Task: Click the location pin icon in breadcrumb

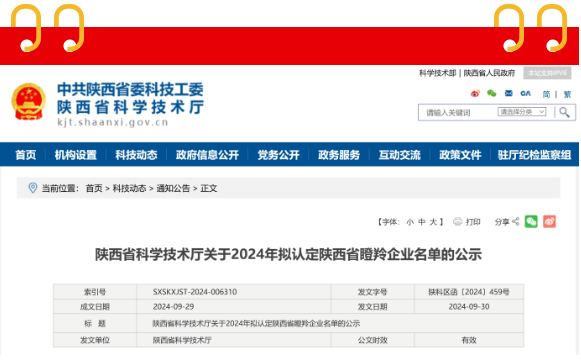Action: (x=33, y=188)
